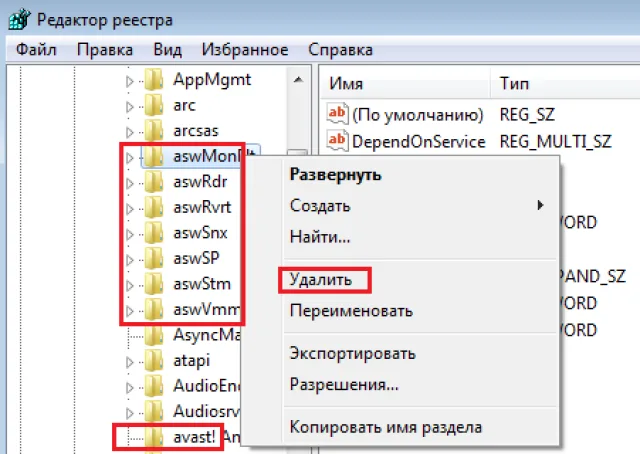Image resolution: width=640 pixels, height=454 pixels.
Task: Select the AppMgmt folder icon
Action: [x=154, y=80]
